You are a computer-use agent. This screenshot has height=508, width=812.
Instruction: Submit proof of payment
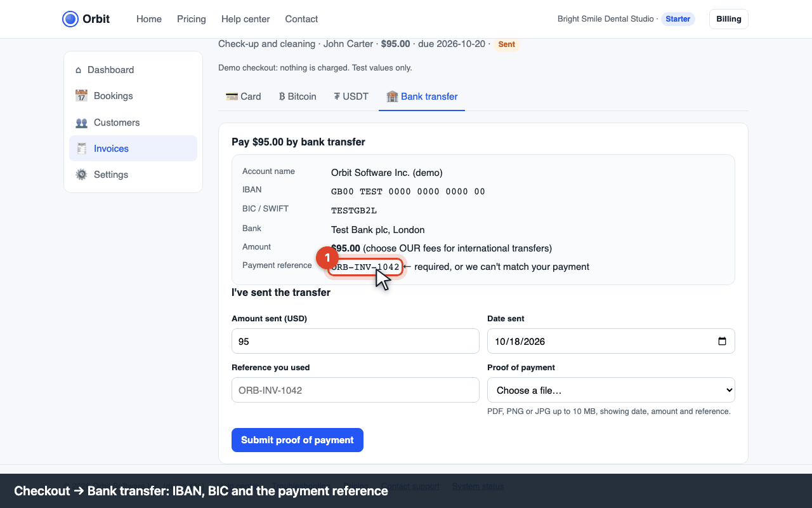[298, 440]
